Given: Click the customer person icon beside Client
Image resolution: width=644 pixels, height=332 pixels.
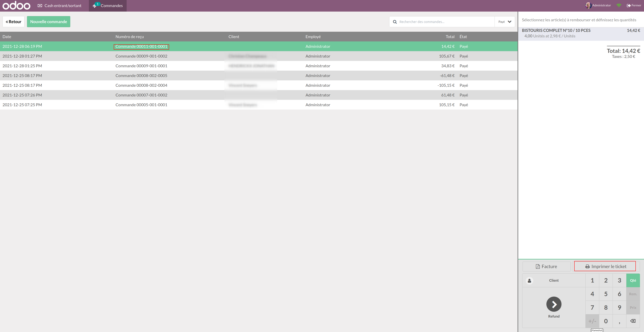Looking at the screenshot, I should tap(529, 280).
